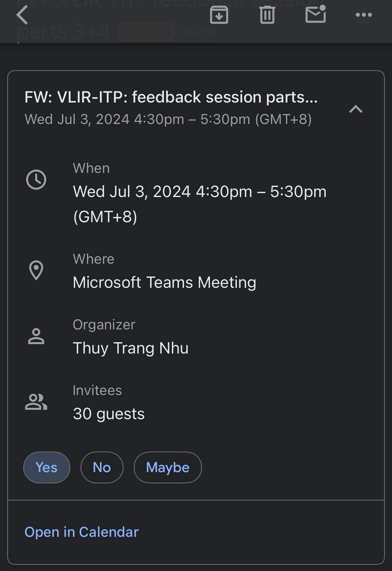
Task: Tap the header time summary under title
Action: pyautogui.click(x=168, y=119)
